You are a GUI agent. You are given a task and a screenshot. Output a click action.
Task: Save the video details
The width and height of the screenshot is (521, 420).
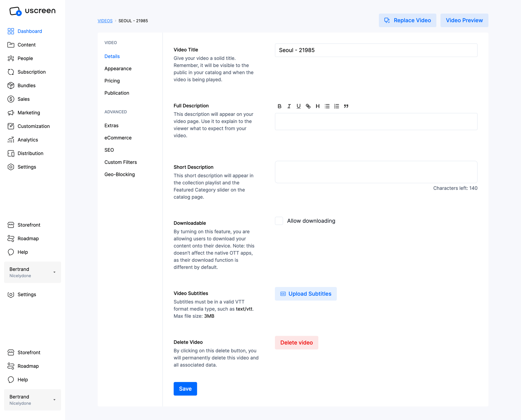185,389
